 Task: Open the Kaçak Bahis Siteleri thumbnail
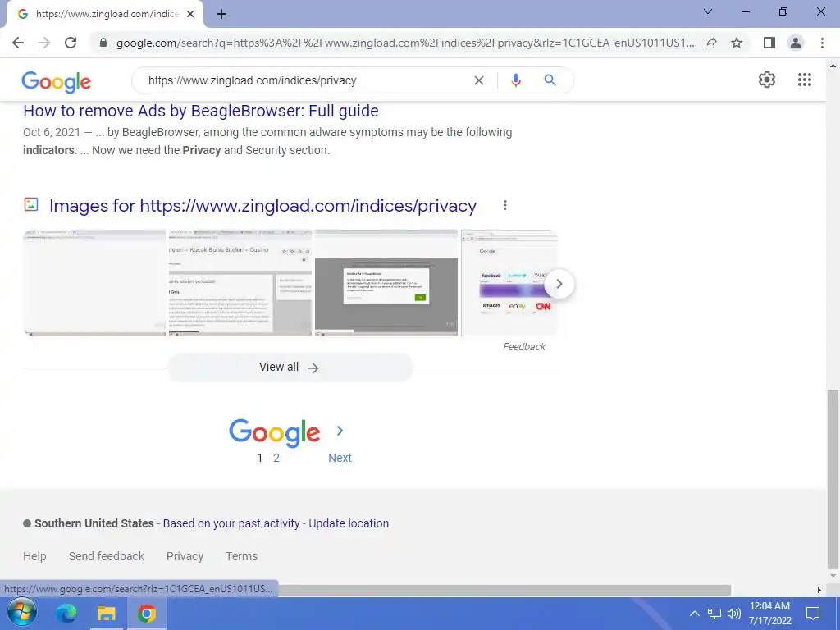click(240, 283)
